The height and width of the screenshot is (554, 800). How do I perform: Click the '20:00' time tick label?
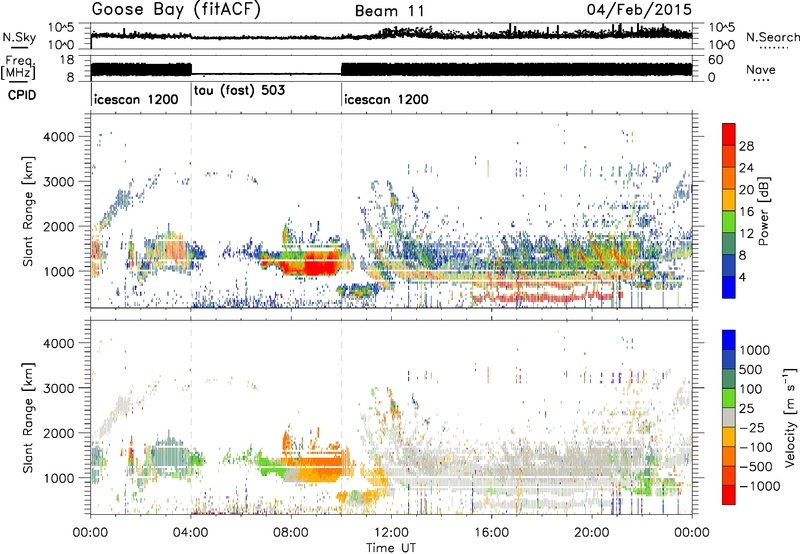[x=591, y=533]
